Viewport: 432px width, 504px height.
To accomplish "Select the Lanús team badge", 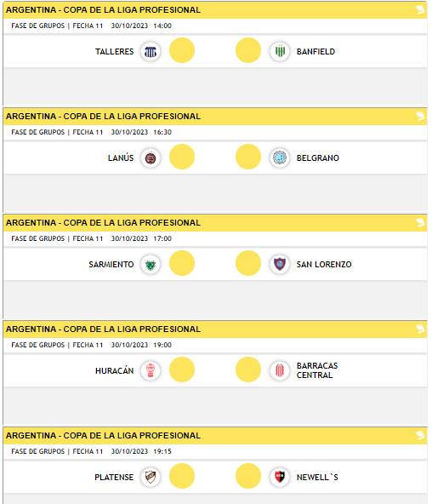I will coord(151,157).
